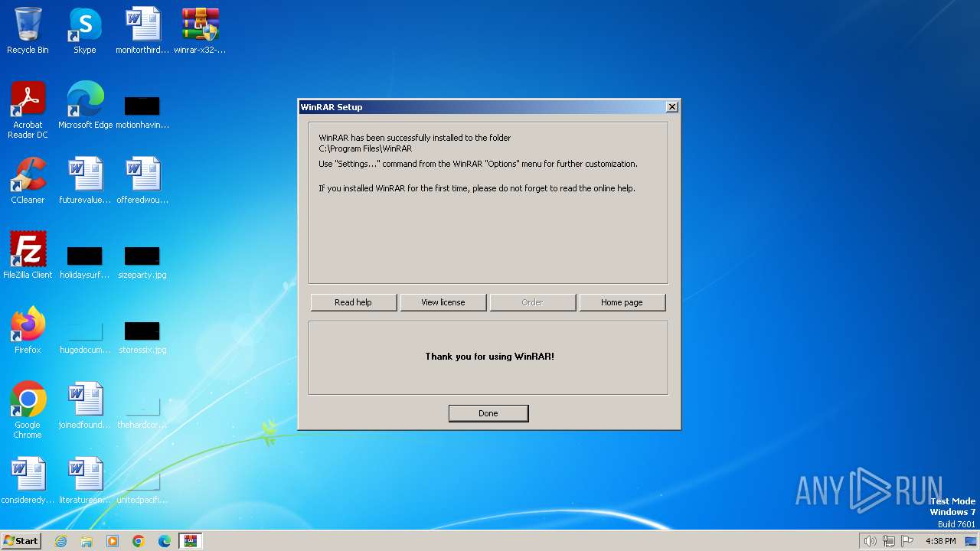Select the futurevalue Word document
This screenshot has width=980, height=551.
(85, 181)
